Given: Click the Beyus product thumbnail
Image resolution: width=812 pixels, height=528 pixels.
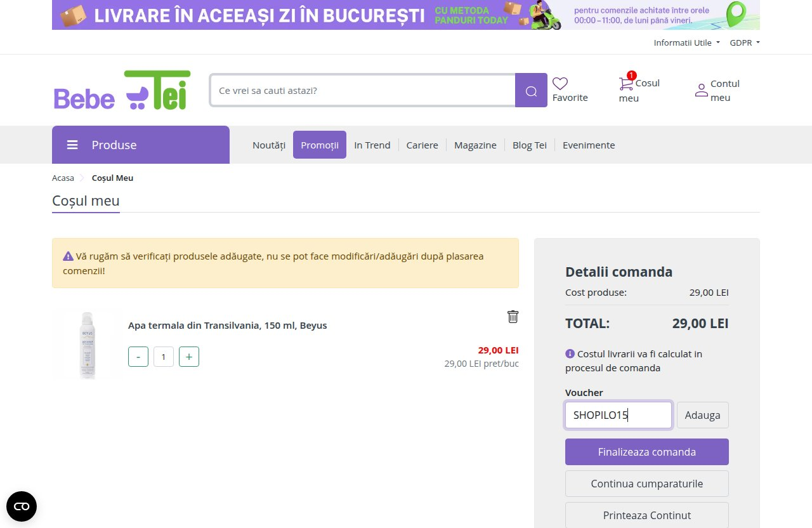Looking at the screenshot, I should click(88, 345).
